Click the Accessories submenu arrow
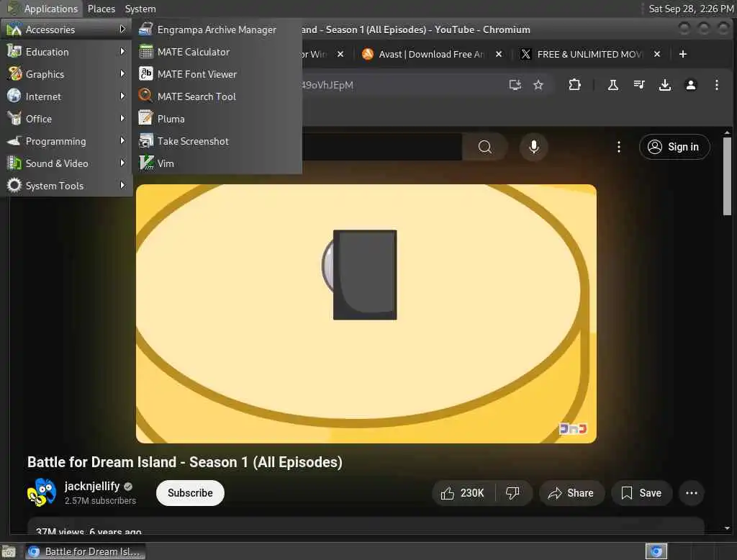Screen dimensions: 737x560 click(122, 30)
